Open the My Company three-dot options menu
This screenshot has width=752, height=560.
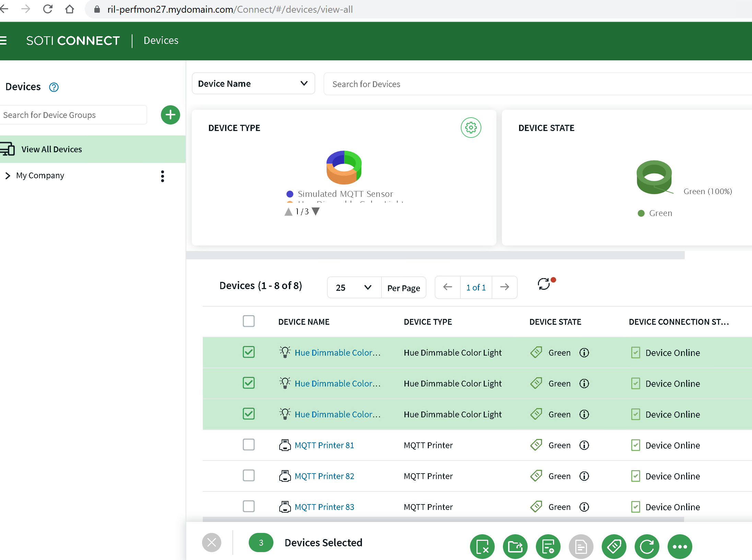(163, 176)
